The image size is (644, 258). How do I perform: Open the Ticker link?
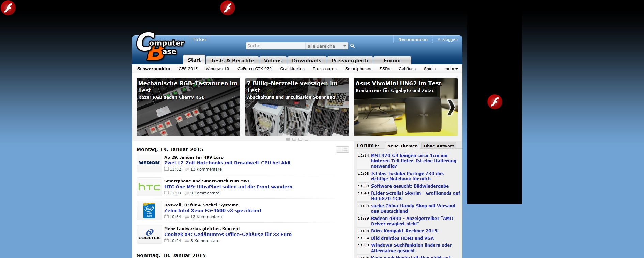pos(200,39)
